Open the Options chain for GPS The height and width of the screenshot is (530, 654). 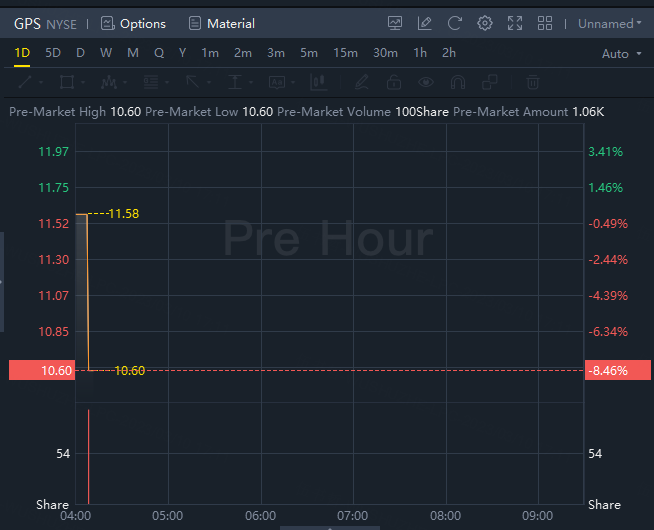[x=133, y=24]
